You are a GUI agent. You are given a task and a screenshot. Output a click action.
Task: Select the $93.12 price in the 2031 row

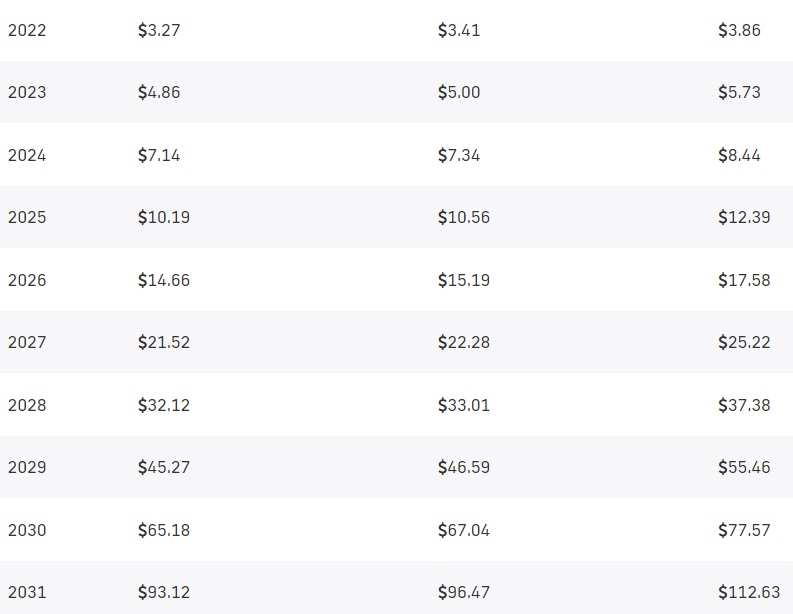tap(164, 592)
